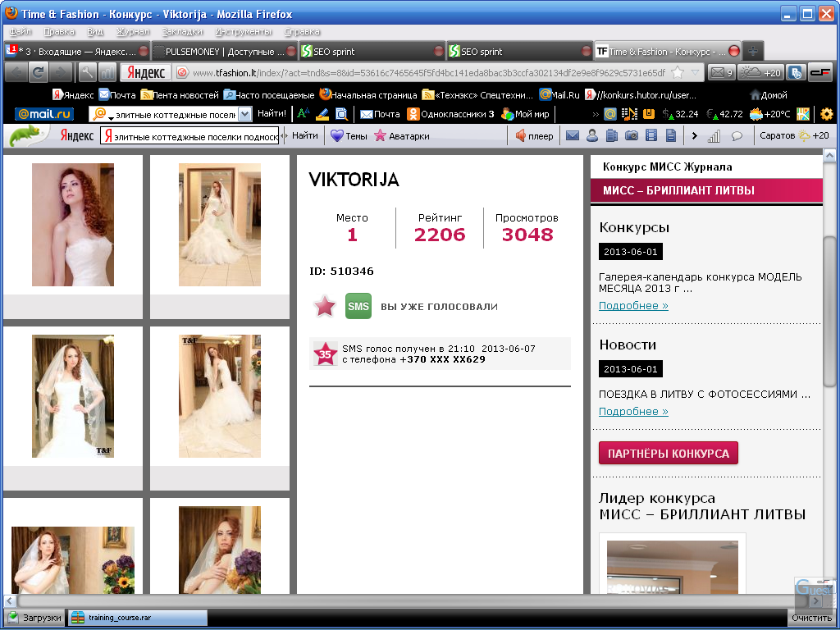The width and height of the screenshot is (840, 630).
Task: Click the dollar rate 32.24 indicator
Action: (x=680, y=114)
